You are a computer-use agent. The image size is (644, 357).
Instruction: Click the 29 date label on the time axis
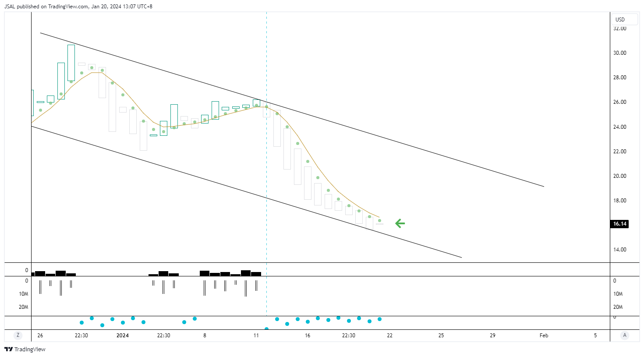tap(492, 336)
